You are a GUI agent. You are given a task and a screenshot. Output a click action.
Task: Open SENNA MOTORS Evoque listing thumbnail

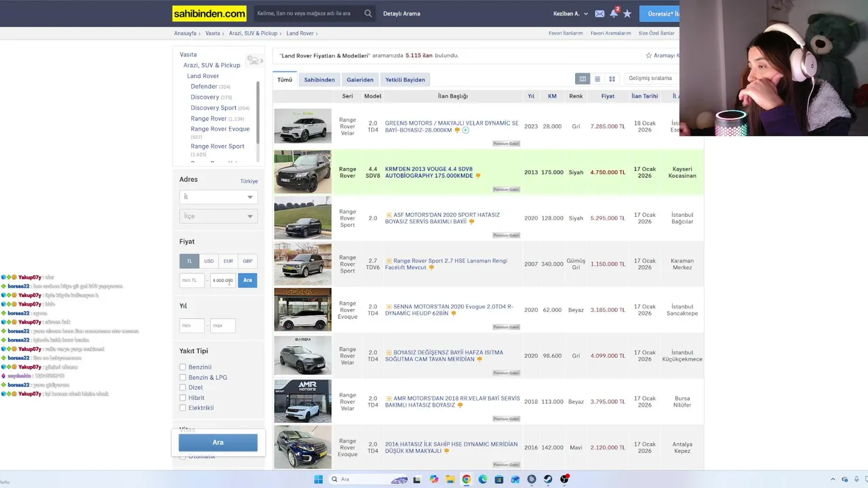coord(302,310)
